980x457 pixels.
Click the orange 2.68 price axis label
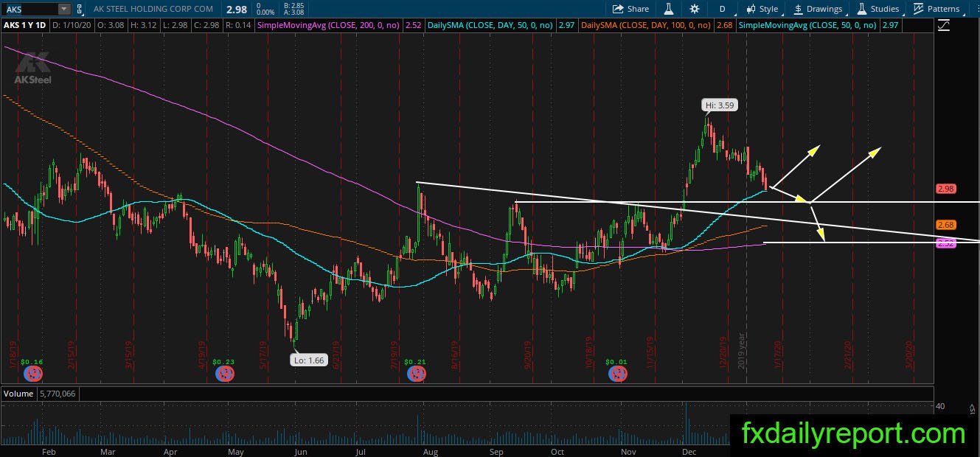[945, 225]
